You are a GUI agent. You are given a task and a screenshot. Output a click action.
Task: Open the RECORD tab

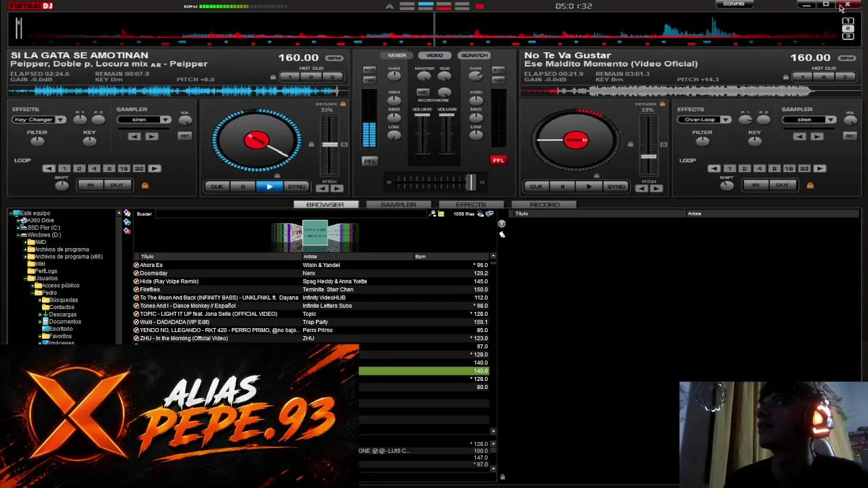point(545,205)
